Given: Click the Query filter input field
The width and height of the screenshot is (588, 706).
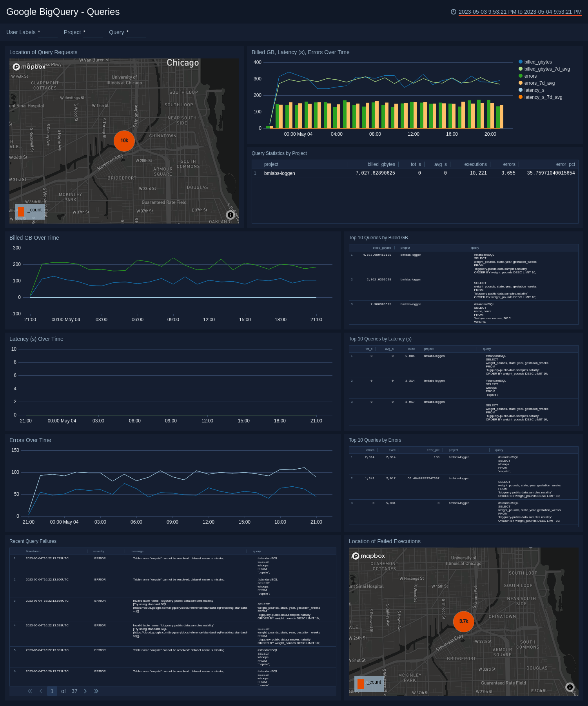Looking at the screenshot, I should [x=136, y=33].
